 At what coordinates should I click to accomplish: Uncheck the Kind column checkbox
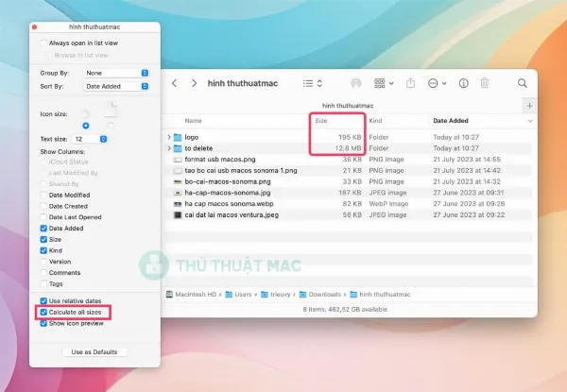[43, 250]
